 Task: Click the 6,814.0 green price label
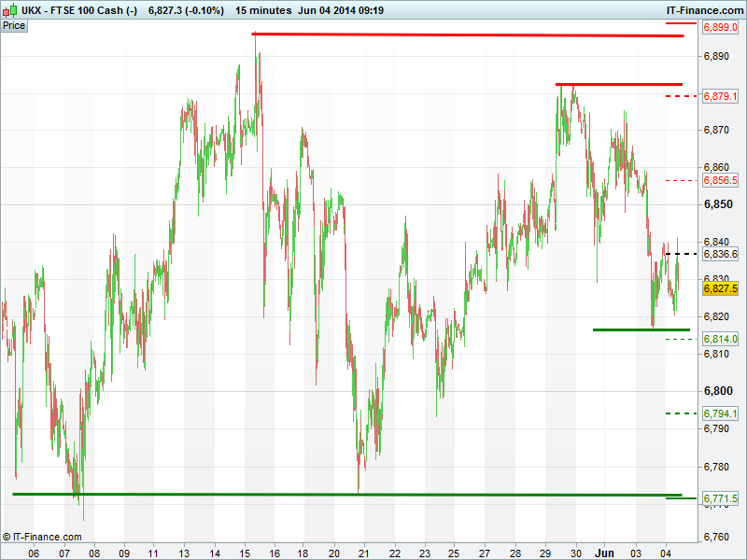pos(720,339)
